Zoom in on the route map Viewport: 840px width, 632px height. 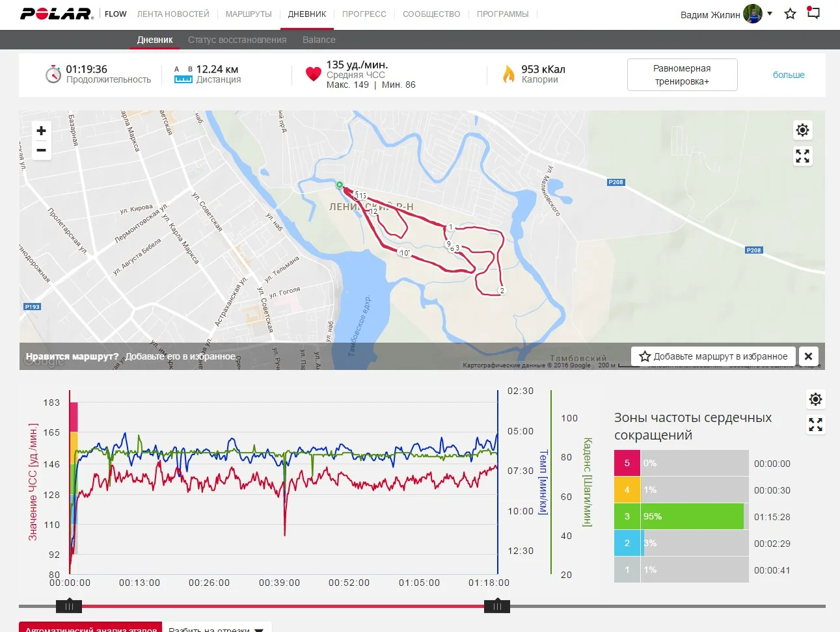41,131
